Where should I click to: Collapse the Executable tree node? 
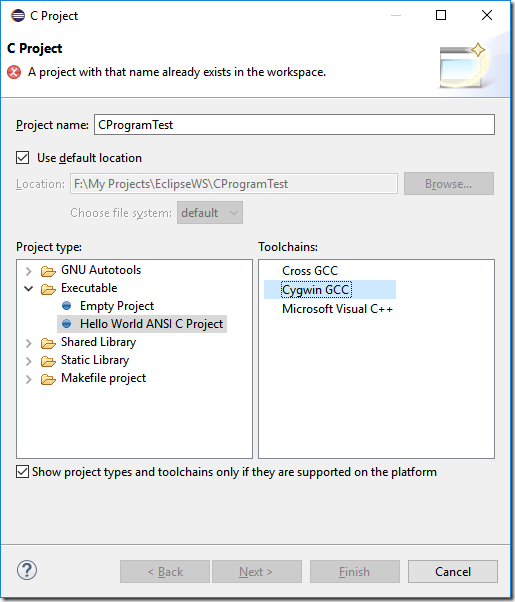pos(28,288)
